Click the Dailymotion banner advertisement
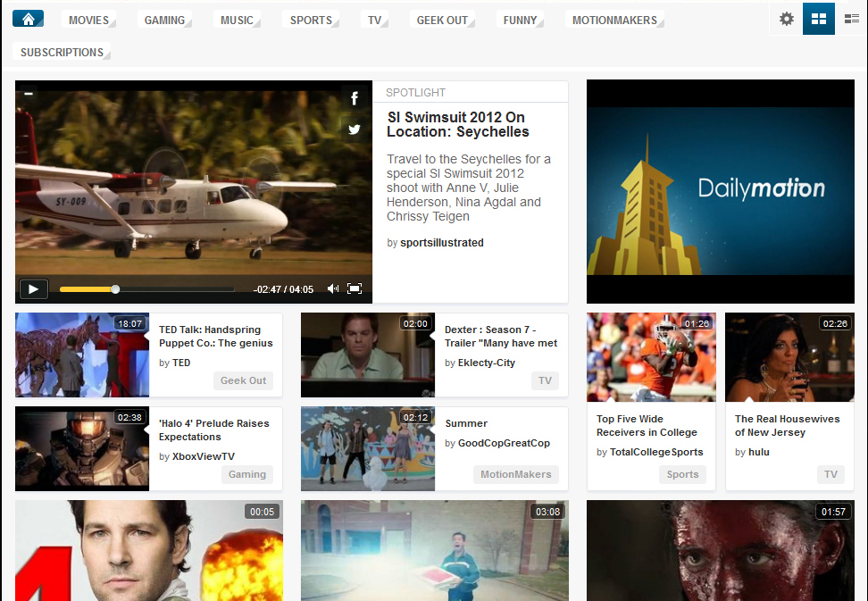Screen dimensions: 868x601 720,191
